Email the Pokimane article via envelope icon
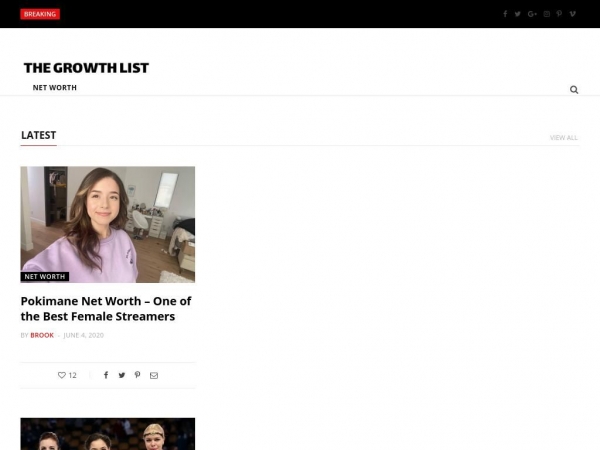This screenshot has height=450, width=600. point(154,375)
